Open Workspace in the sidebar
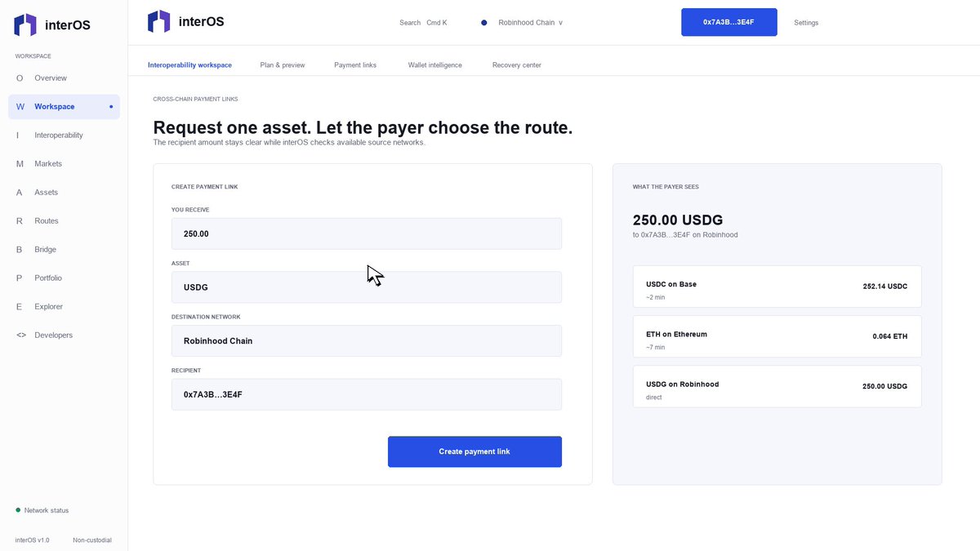Screen dimensions: 980x551 [x=64, y=107]
